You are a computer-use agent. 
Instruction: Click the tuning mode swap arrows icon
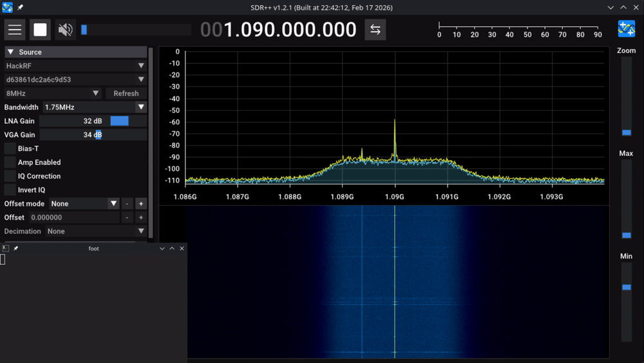pos(375,30)
